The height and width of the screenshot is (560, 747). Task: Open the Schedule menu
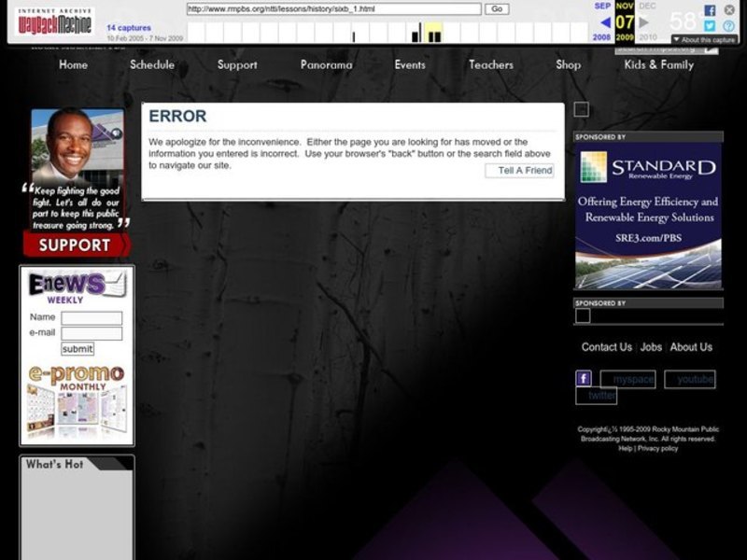point(151,65)
